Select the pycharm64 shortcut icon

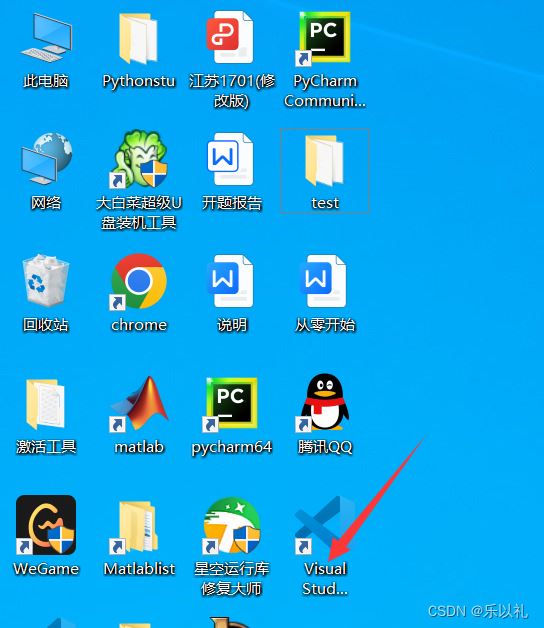click(231, 405)
